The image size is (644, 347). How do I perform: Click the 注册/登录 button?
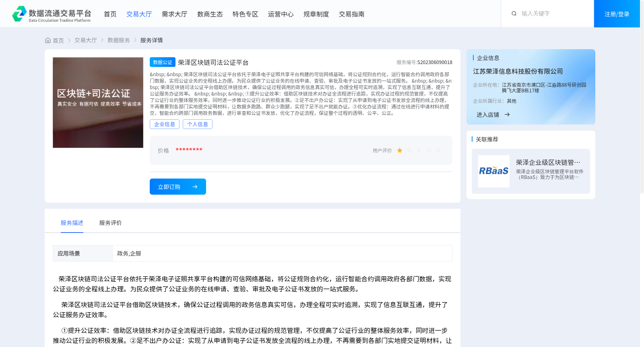(x=617, y=14)
